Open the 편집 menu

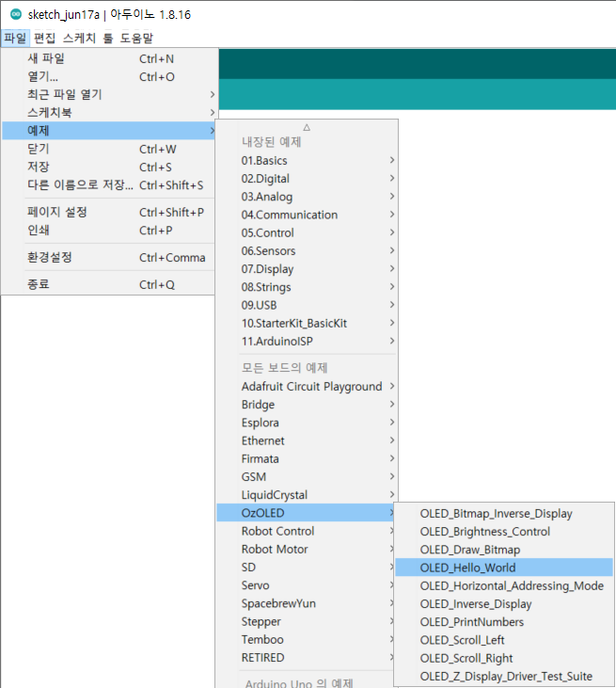[45, 39]
